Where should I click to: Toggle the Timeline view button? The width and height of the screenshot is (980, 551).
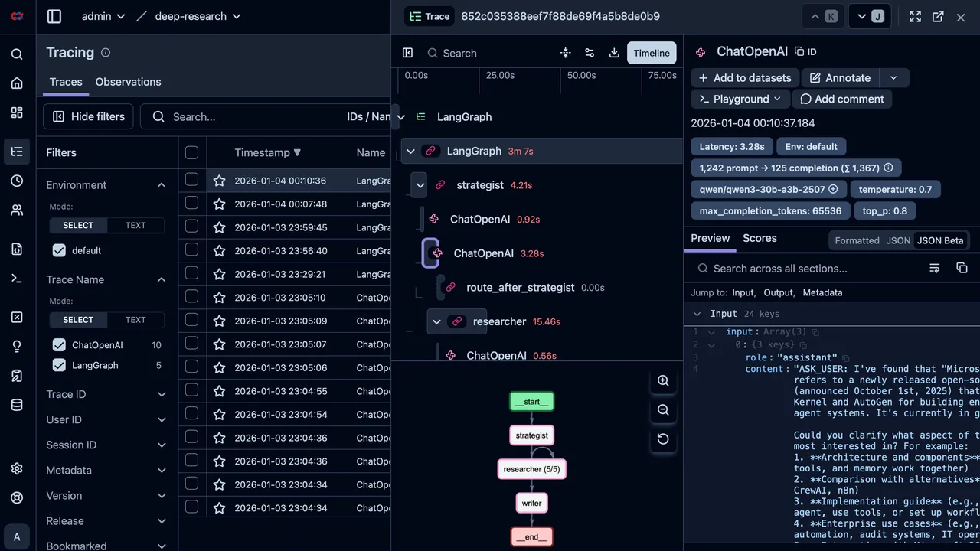(x=652, y=53)
